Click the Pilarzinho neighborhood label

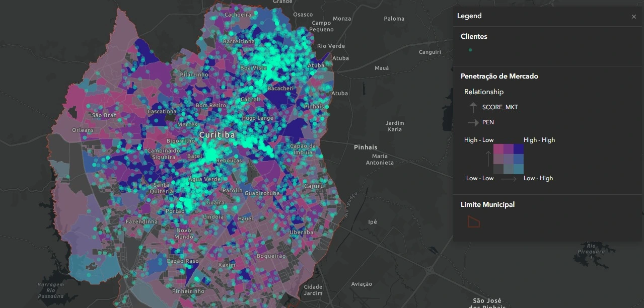pyautogui.click(x=194, y=74)
